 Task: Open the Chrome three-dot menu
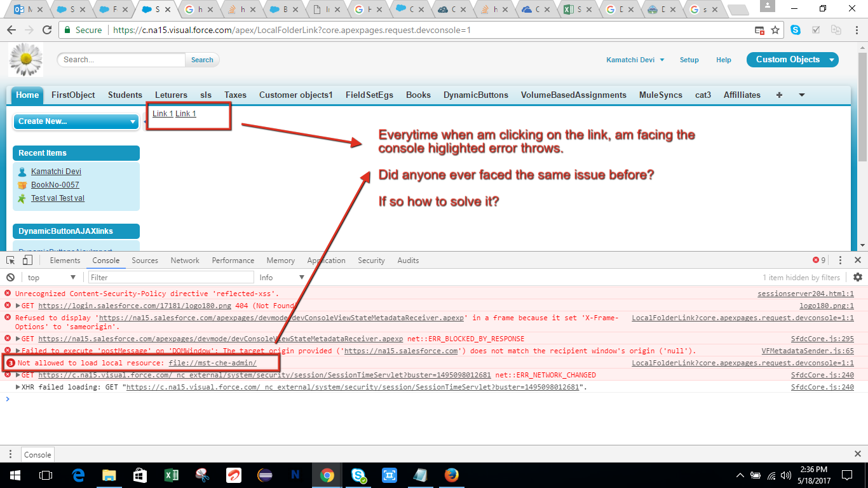[x=855, y=30]
